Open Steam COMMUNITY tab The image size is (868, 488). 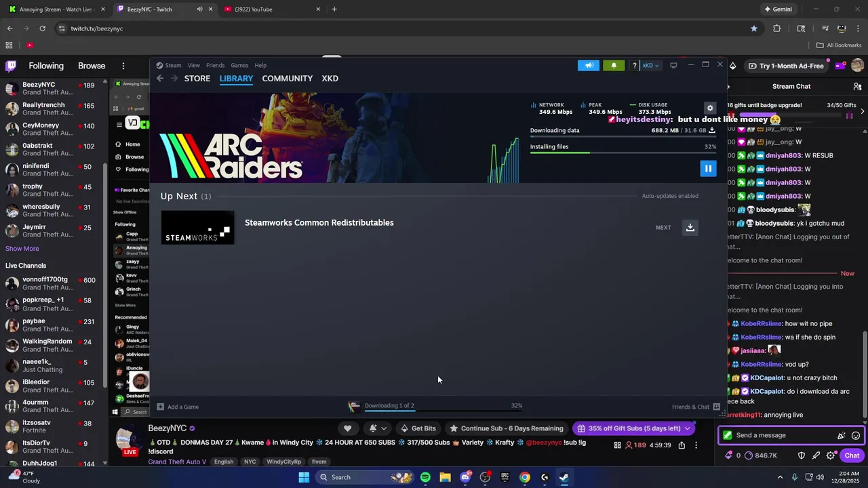click(288, 79)
